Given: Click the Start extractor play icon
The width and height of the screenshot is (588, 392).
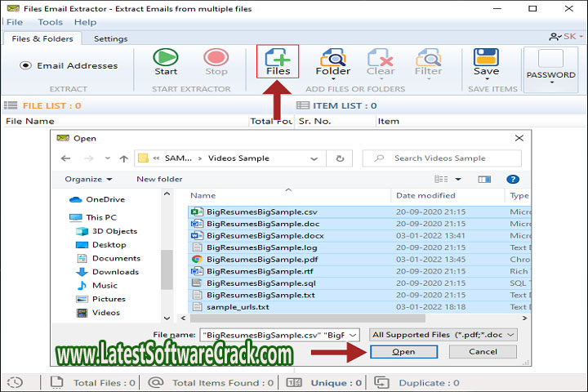Looking at the screenshot, I should pos(165,57).
